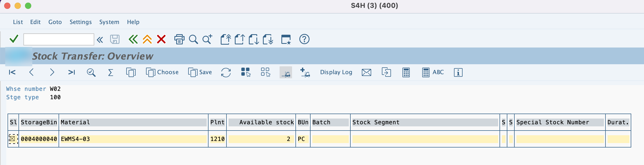
Task: Select material EWMS4-03 cell
Action: [x=134, y=139]
